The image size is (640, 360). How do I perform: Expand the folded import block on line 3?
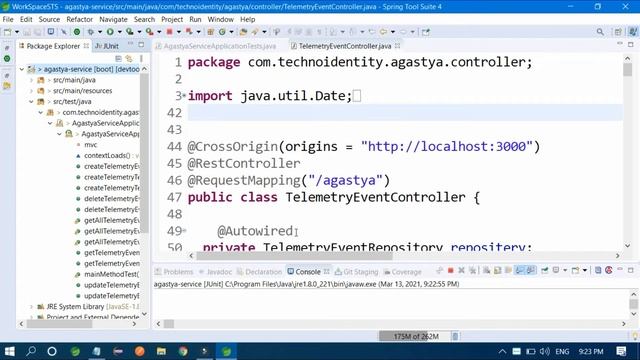point(184,96)
